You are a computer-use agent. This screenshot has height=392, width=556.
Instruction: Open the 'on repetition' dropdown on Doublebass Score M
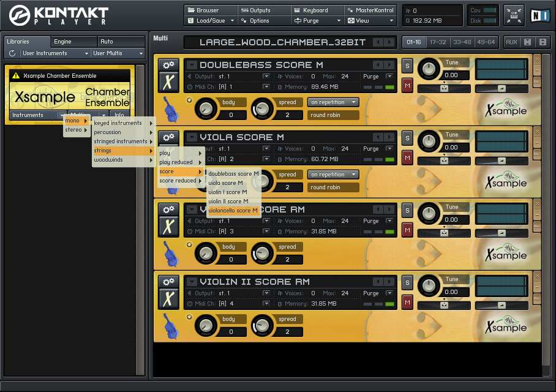click(x=332, y=102)
